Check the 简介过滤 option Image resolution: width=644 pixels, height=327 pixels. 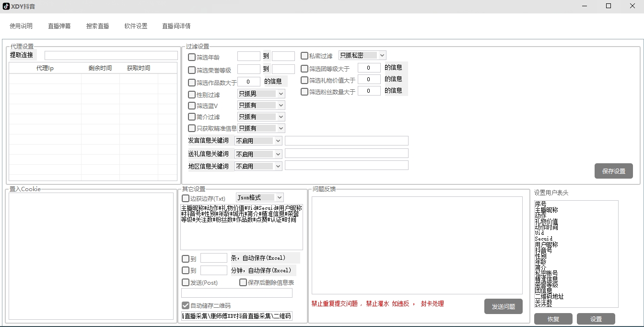click(x=192, y=117)
